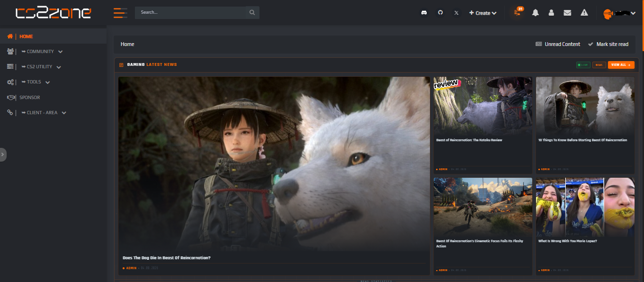This screenshot has width=644, height=282.
Task: Open 'Does The Dog Die In Beast Of Reincarnation?' headline
Action: coord(166,258)
